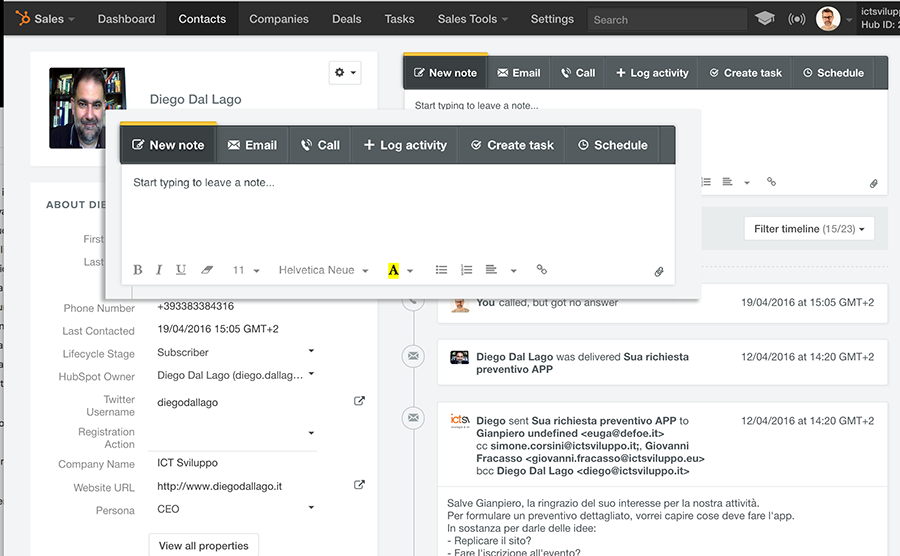Open the arrow next to highlight color
900x556 pixels.
(x=410, y=270)
